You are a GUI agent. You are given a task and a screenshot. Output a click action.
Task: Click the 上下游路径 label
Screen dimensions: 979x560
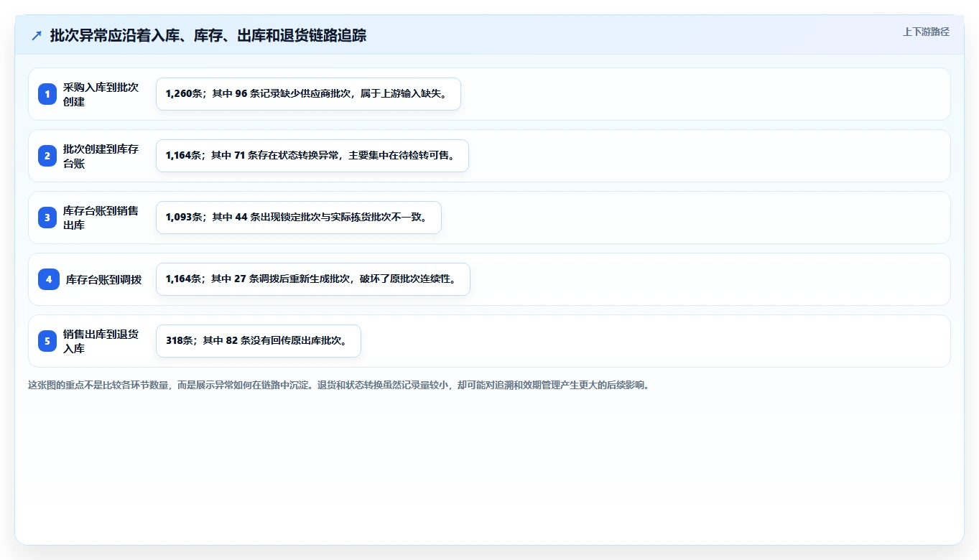click(x=926, y=32)
